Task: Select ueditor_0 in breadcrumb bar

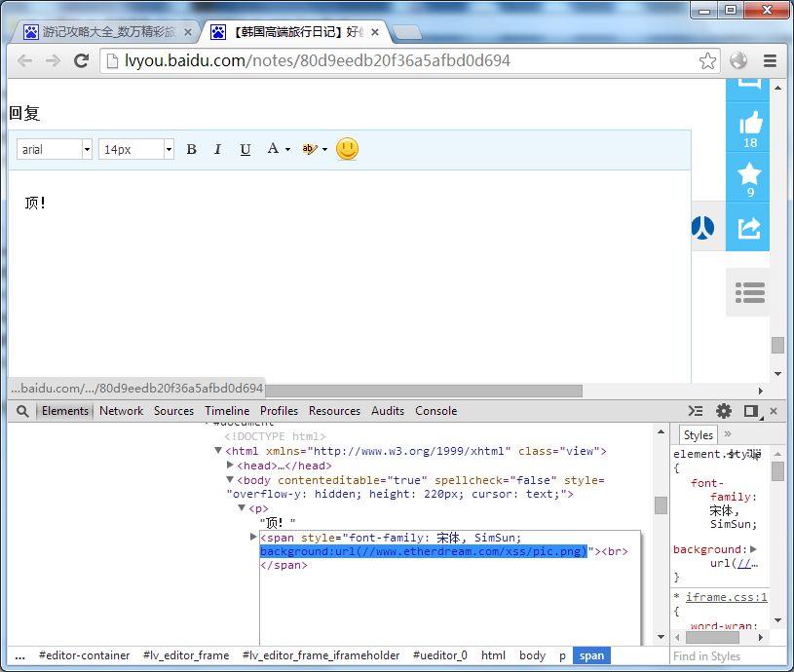Action: 439,655
